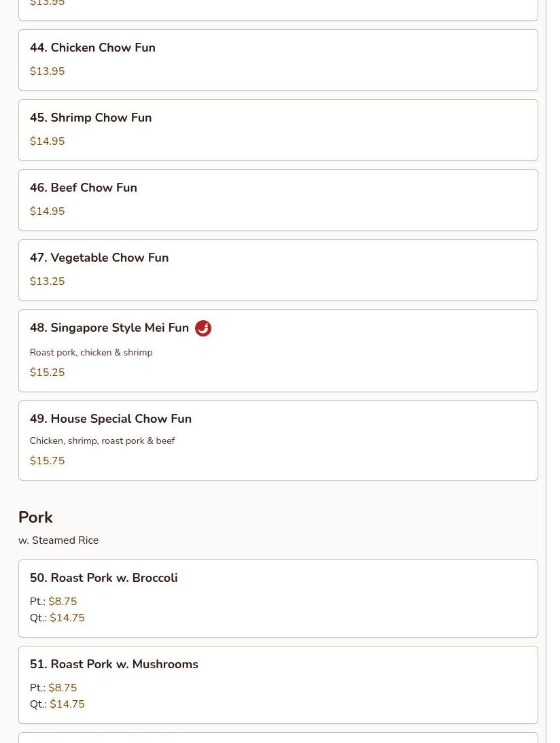This screenshot has height=743, width=560.
Task: Choose 46. Beef Chow Fun
Action: [x=83, y=188]
